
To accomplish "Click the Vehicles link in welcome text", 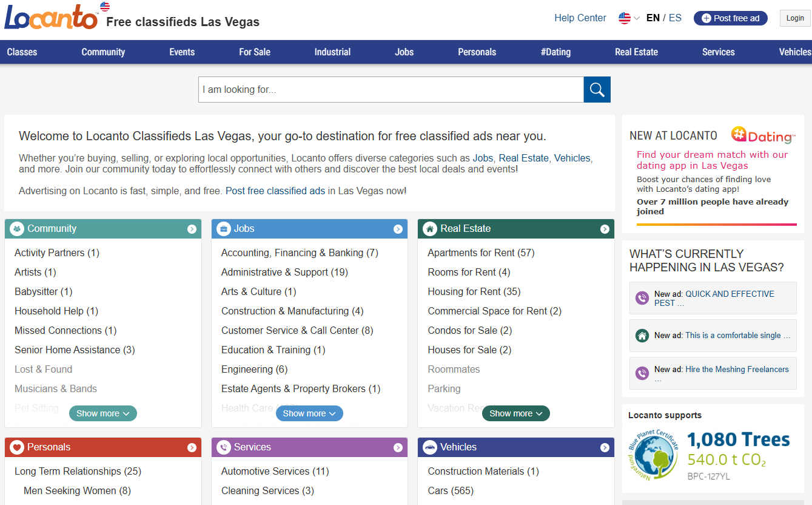I will 572,158.
